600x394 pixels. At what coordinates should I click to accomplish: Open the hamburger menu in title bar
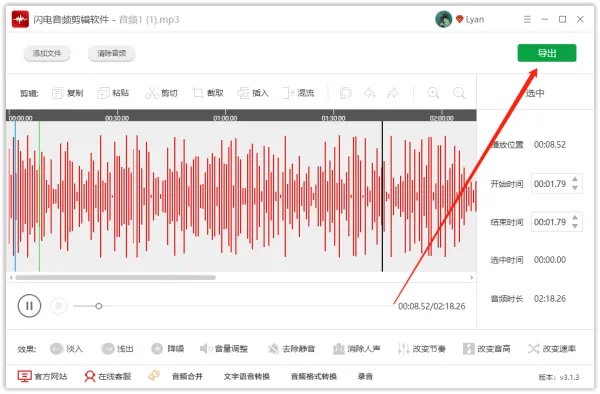click(x=527, y=19)
